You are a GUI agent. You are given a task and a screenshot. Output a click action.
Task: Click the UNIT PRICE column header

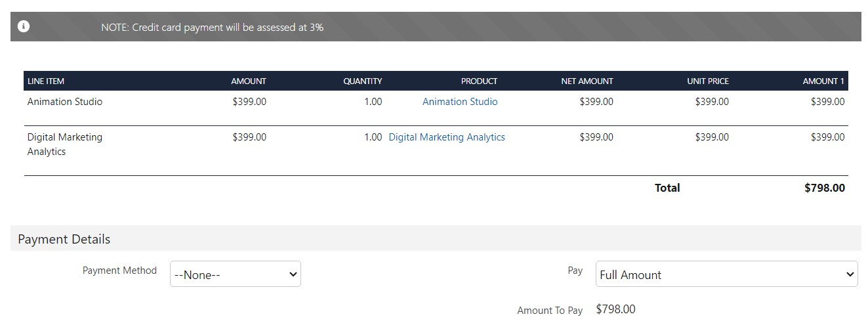pos(708,81)
